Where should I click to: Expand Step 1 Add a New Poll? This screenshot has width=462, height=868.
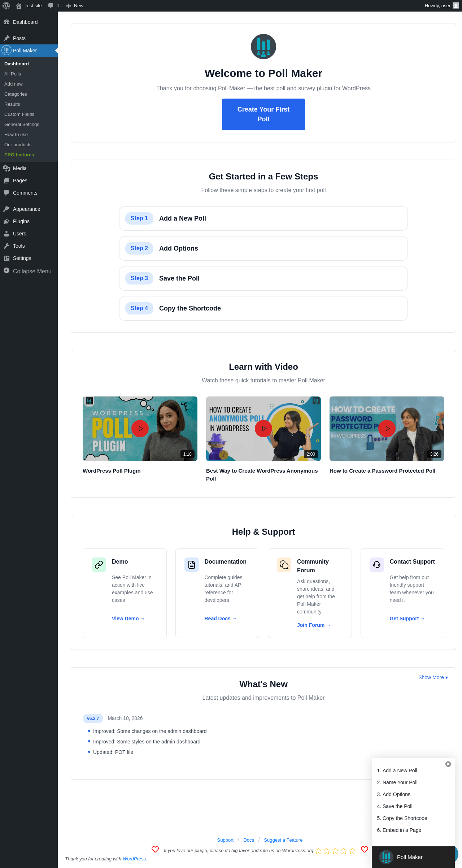(263, 218)
